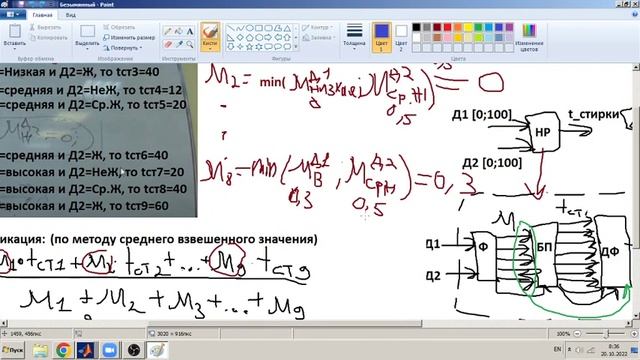Choose the straight line shape
The width and height of the screenshot is (640, 360).
[x=231, y=28]
